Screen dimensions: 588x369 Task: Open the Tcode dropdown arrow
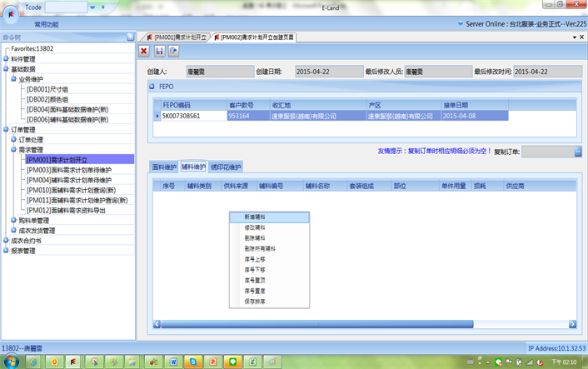(92, 7)
